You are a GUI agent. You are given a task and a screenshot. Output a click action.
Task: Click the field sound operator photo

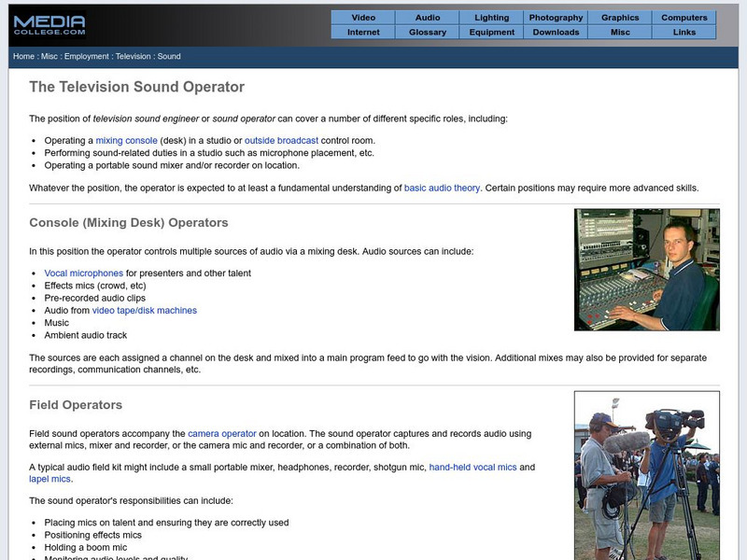(x=647, y=475)
